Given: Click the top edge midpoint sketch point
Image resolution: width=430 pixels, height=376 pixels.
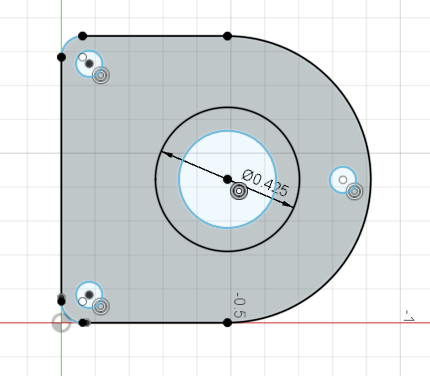Looking at the screenshot, I should coord(227,36).
